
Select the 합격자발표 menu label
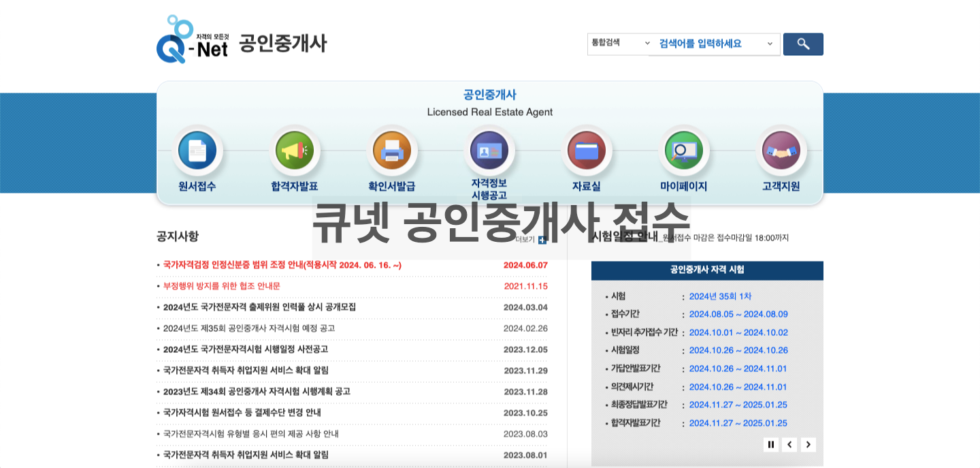tap(295, 187)
